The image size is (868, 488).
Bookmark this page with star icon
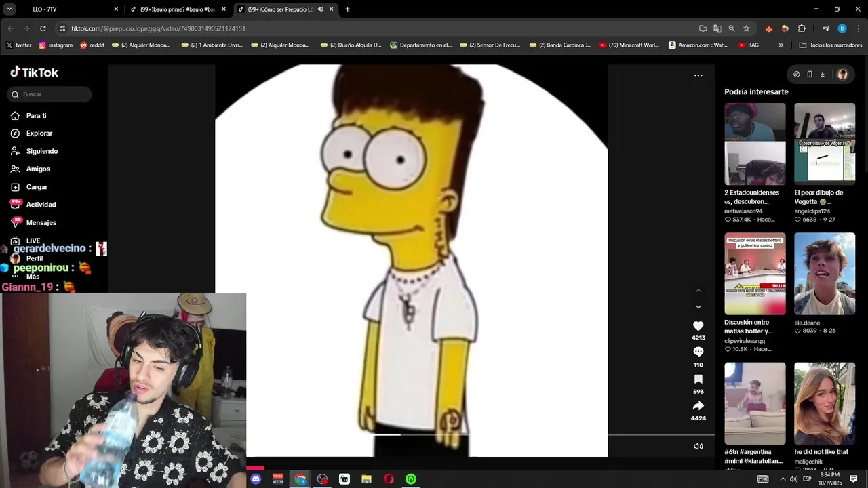(x=746, y=28)
